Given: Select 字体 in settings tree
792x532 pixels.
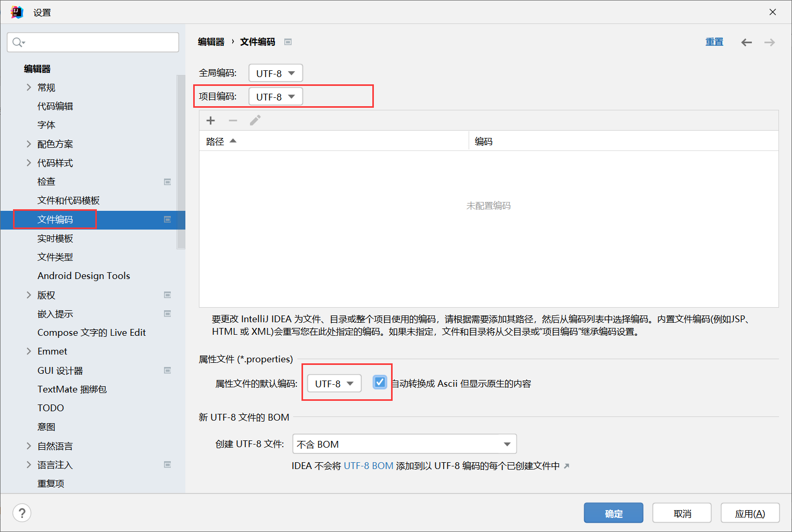Looking at the screenshot, I should tap(46, 125).
